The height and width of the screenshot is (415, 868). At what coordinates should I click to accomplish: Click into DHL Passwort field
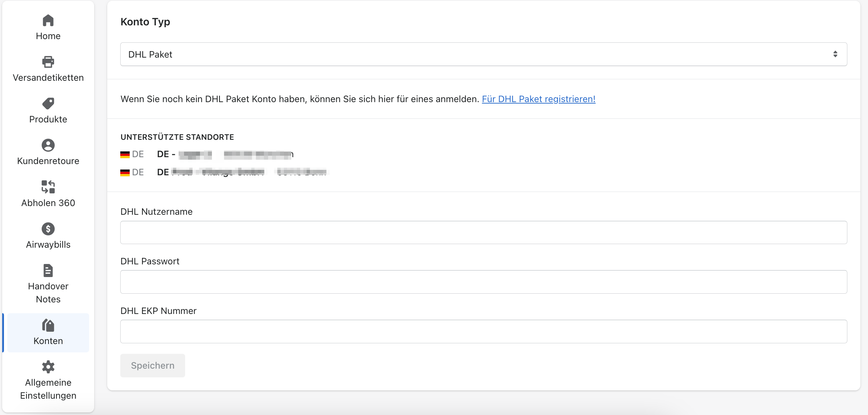coord(483,282)
